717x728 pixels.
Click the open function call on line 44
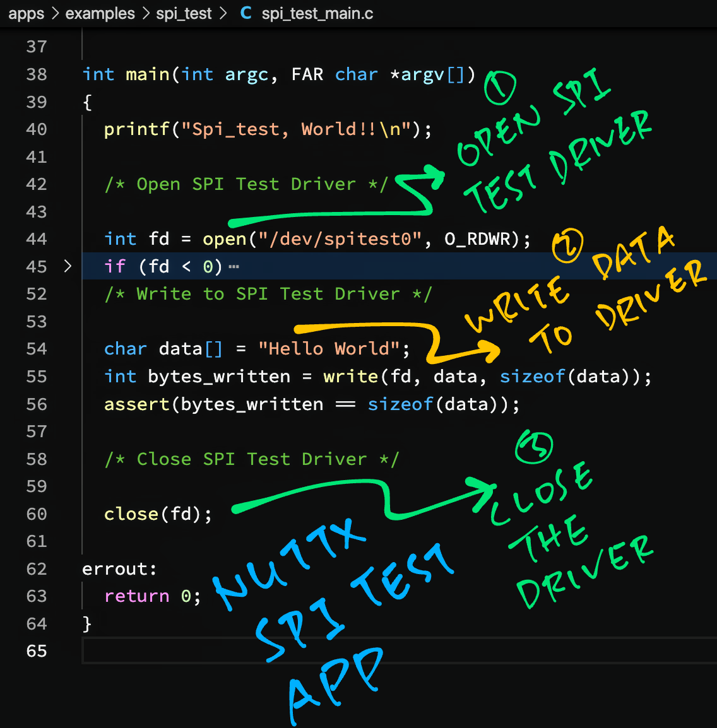click(224, 239)
